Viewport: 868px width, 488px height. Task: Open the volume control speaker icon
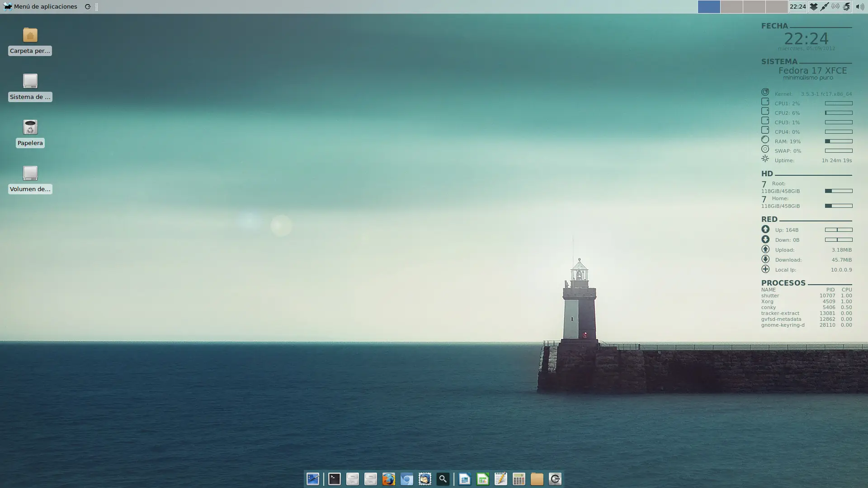[x=859, y=7]
